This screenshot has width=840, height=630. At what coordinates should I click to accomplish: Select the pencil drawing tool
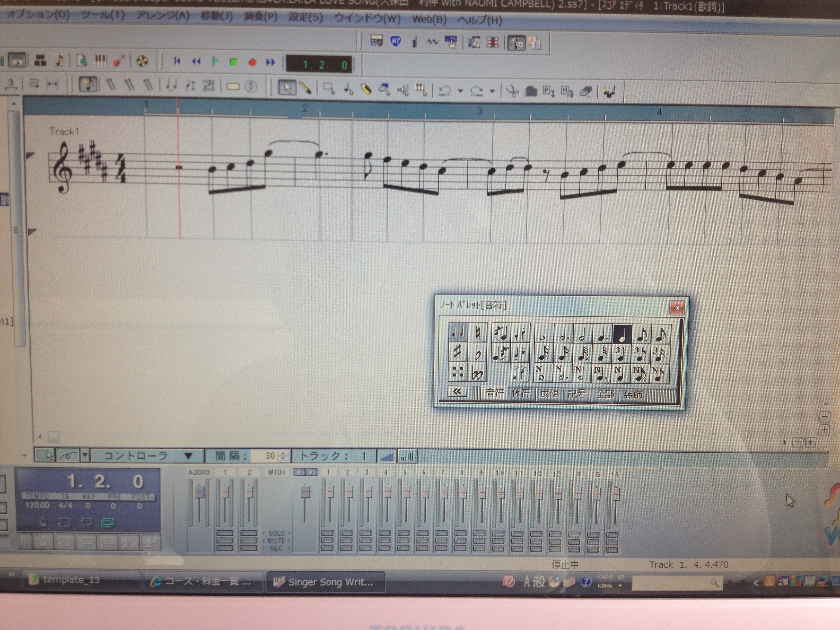(305, 88)
